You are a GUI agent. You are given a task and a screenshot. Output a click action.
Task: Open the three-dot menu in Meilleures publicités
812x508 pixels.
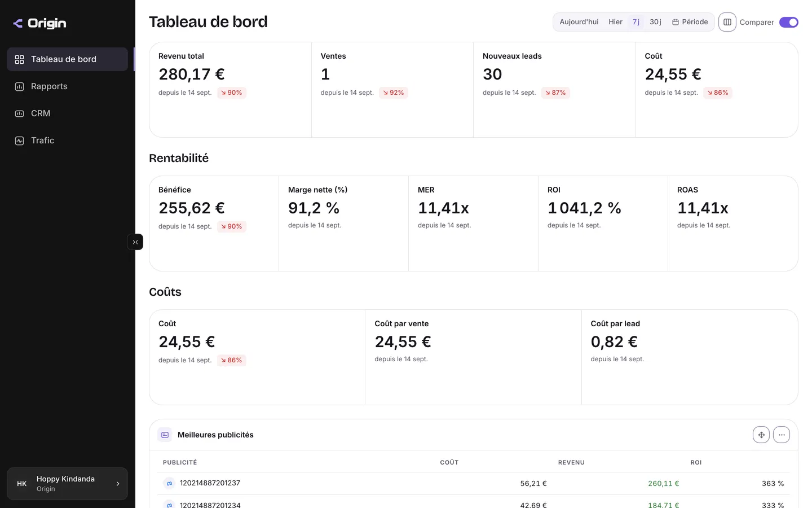(x=782, y=435)
